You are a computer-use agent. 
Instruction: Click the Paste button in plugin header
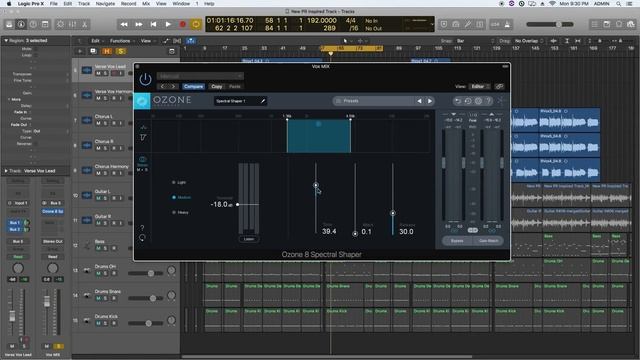[235, 87]
